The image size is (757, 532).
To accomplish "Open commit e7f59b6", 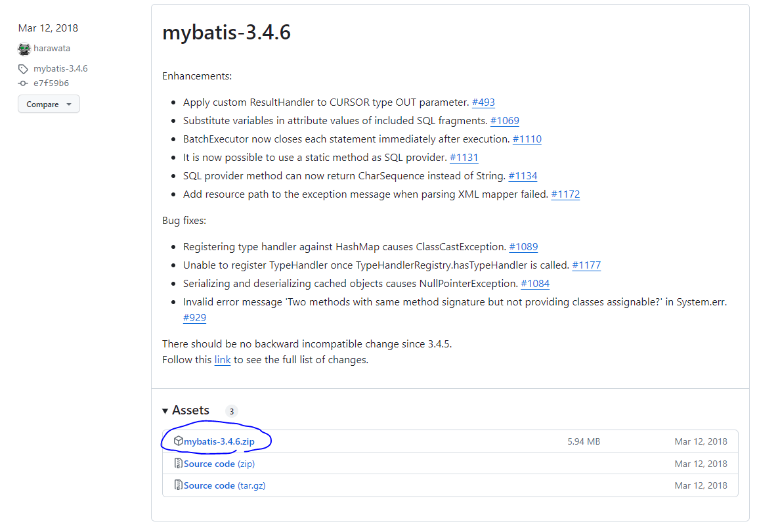I will click(51, 83).
